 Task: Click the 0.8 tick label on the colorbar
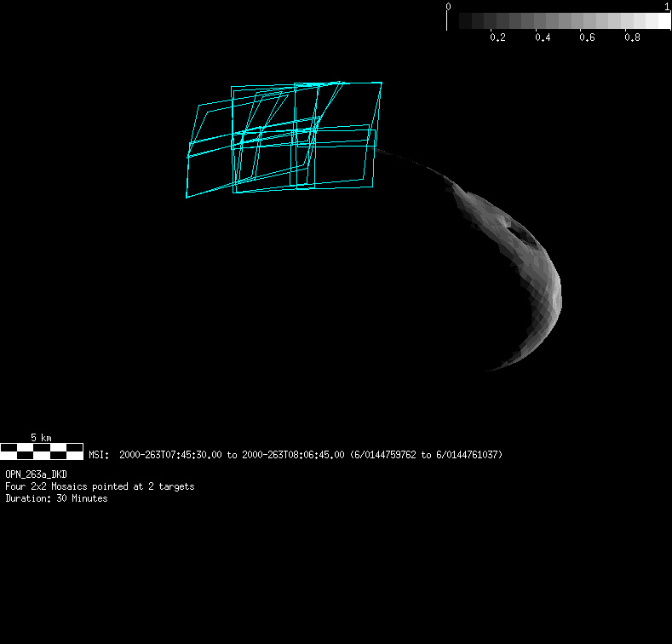pos(631,37)
